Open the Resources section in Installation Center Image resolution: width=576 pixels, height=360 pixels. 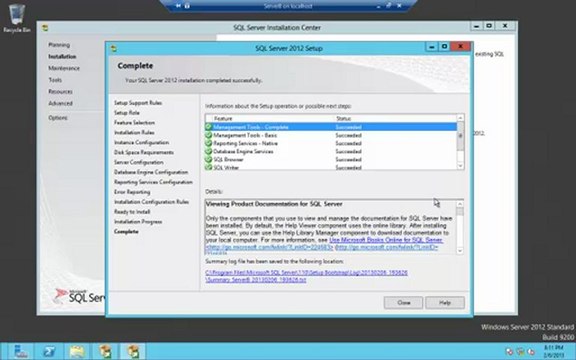point(60,92)
